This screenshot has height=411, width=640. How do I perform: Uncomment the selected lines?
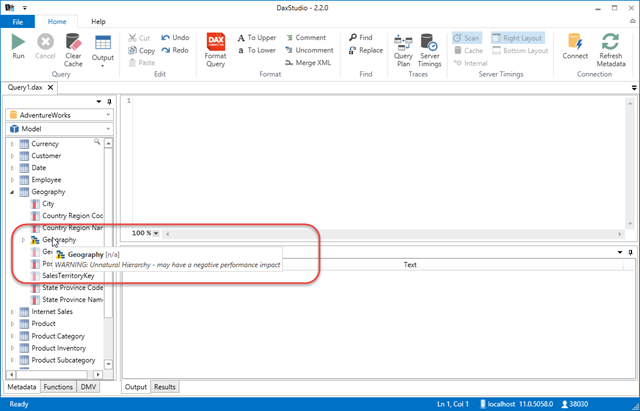click(309, 50)
